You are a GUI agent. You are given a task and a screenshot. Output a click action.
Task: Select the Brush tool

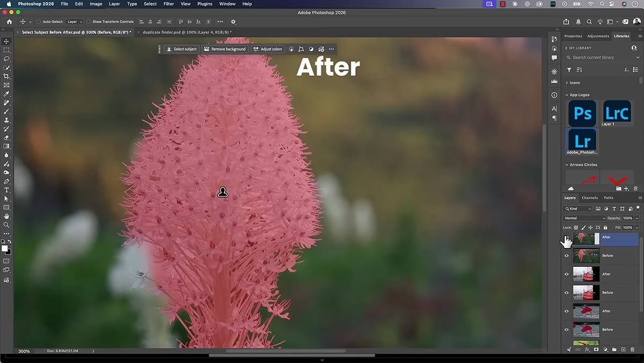[6, 111]
